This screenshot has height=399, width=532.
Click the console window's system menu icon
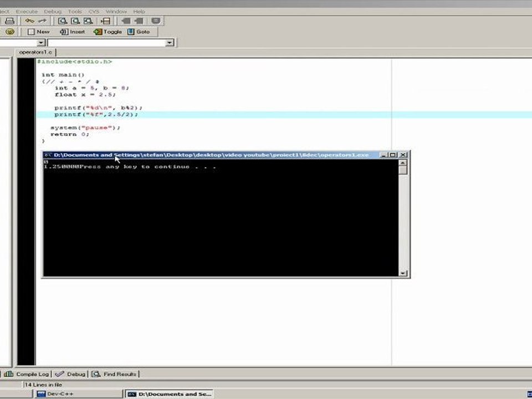click(x=48, y=155)
